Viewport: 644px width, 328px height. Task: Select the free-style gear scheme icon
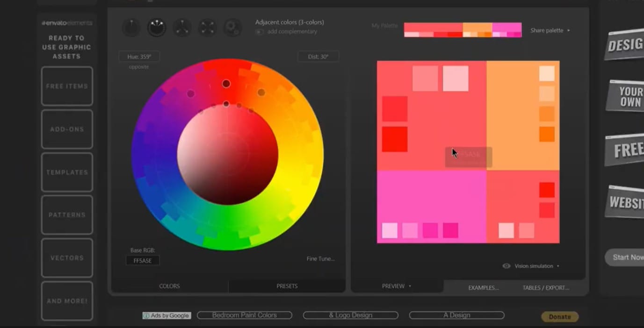tap(232, 28)
